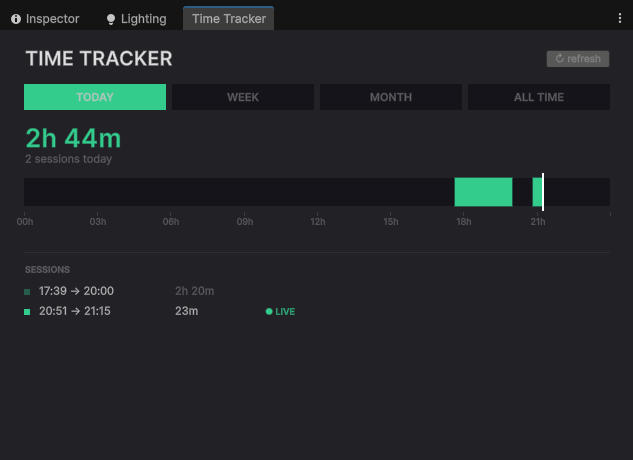The width and height of the screenshot is (633, 460).
Task: Click the 2h 44m total time
Action: click(73, 138)
